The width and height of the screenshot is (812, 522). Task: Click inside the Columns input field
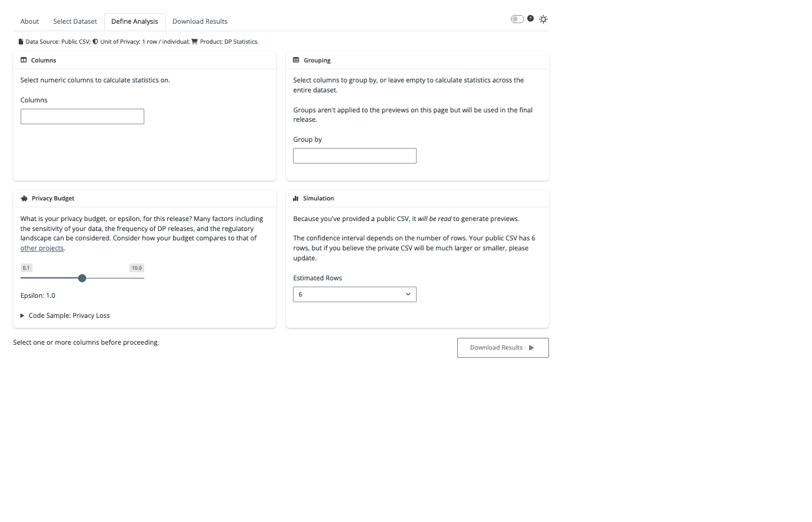82,116
